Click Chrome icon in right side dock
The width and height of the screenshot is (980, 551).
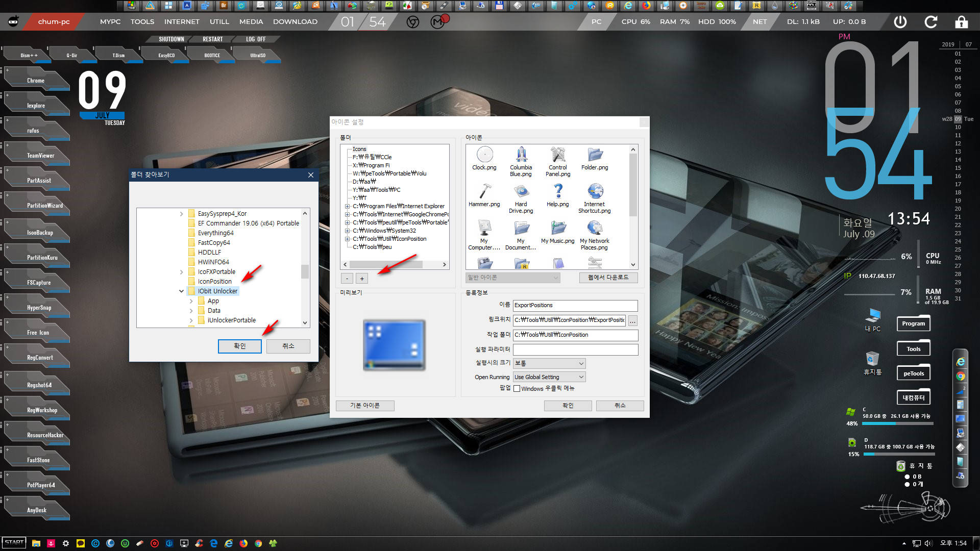pos(961,377)
